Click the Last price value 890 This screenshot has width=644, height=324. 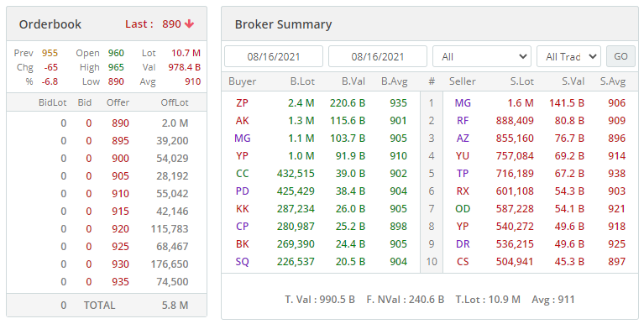171,24
